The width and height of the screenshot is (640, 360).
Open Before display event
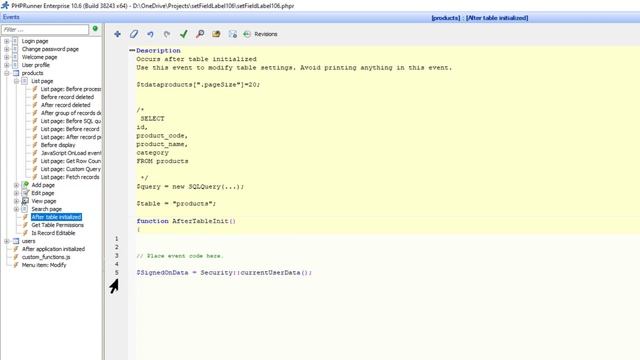(x=58, y=145)
